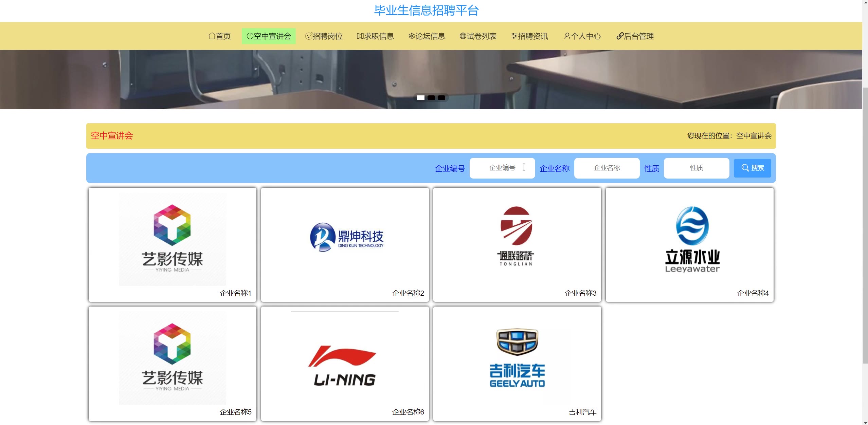The image size is (868, 425).
Task: Switch to the third carousel slide indicator
Action: point(441,98)
